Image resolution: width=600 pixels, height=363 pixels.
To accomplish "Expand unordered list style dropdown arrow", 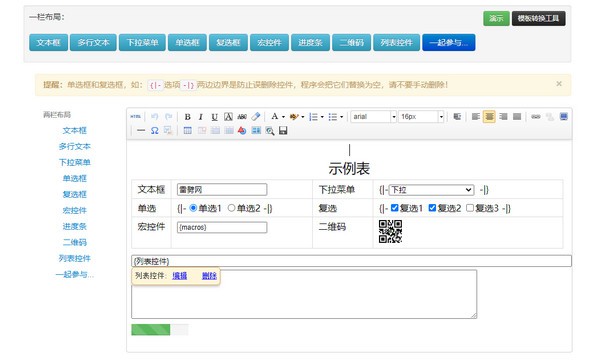I will click(x=342, y=117).
